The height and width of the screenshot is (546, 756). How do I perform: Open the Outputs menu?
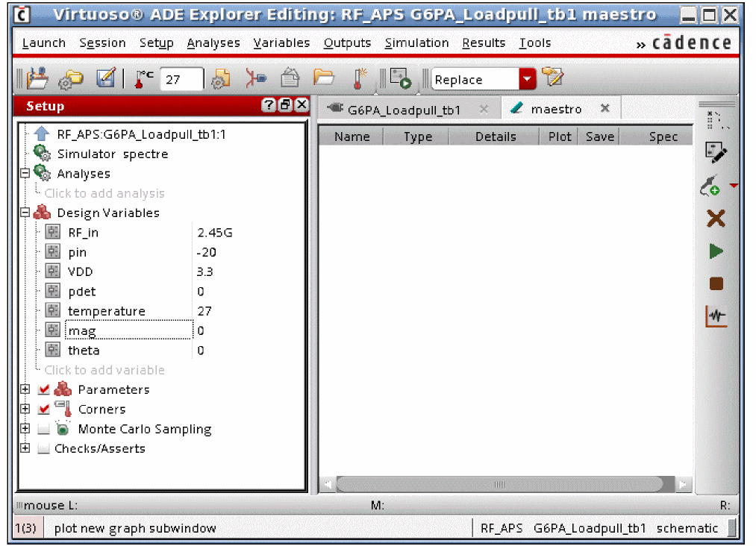347,43
